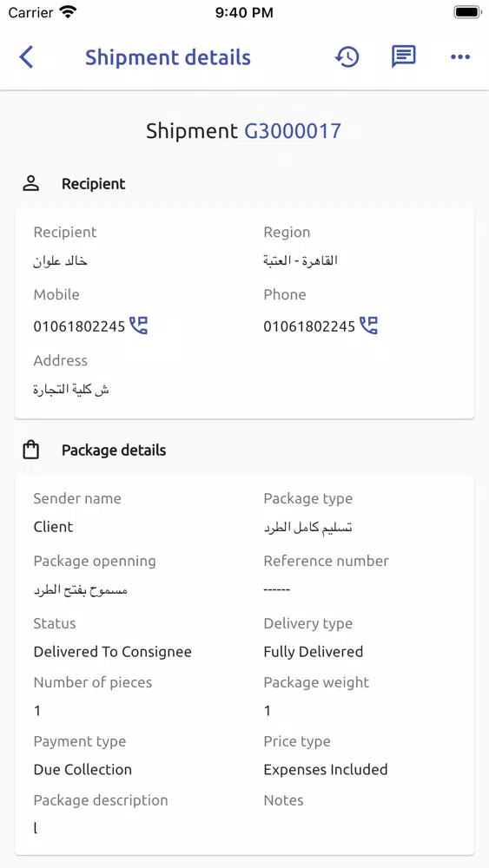Open the shipment history clock icon
This screenshot has width=489, height=868.
click(347, 57)
